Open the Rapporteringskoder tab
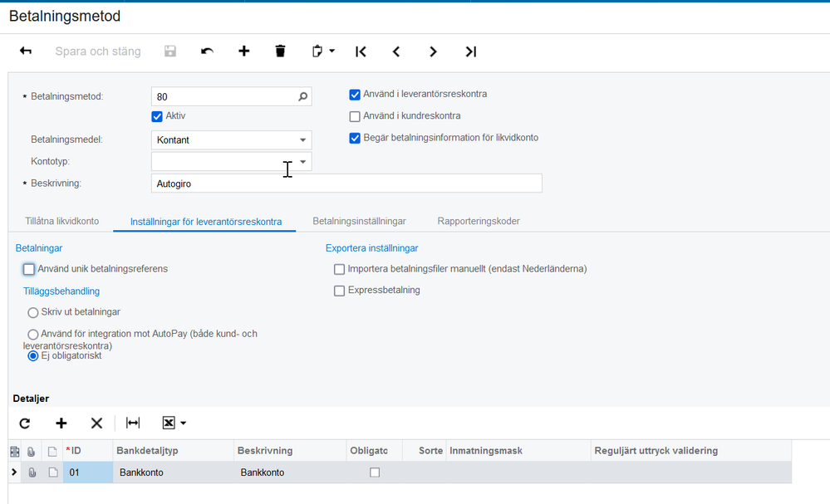The image size is (830, 504). tap(479, 222)
